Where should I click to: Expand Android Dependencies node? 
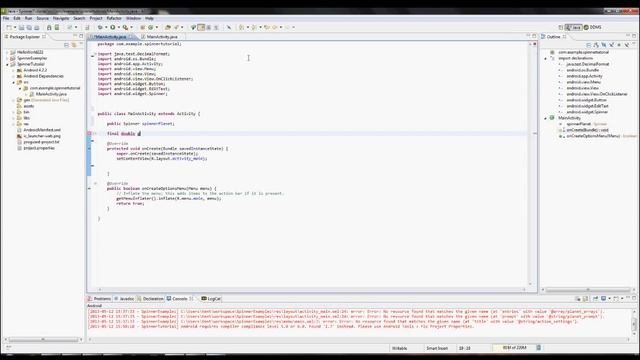tap(13, 76)
